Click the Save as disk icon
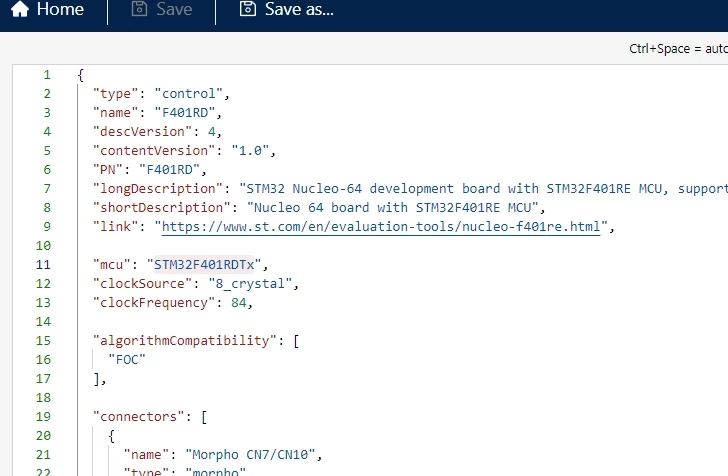The height and width of the screenshot is (476, 728). click(248, 9)
